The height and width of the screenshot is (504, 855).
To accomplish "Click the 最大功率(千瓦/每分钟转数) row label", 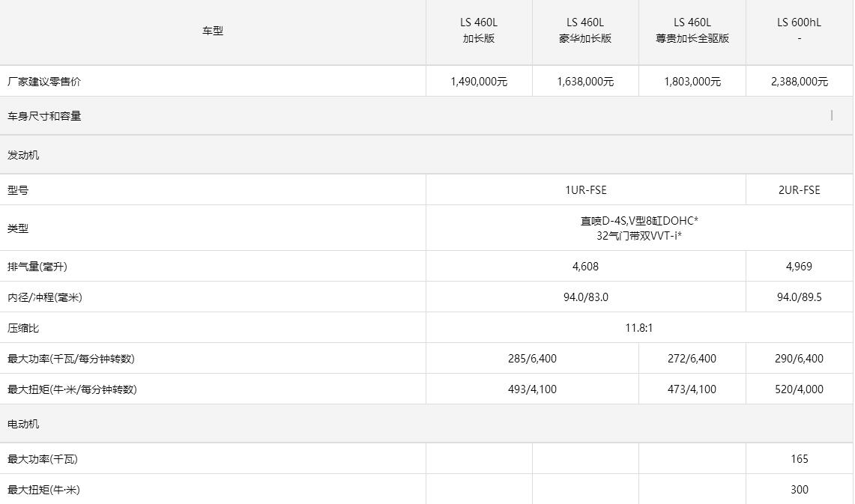I will (71, 359).
